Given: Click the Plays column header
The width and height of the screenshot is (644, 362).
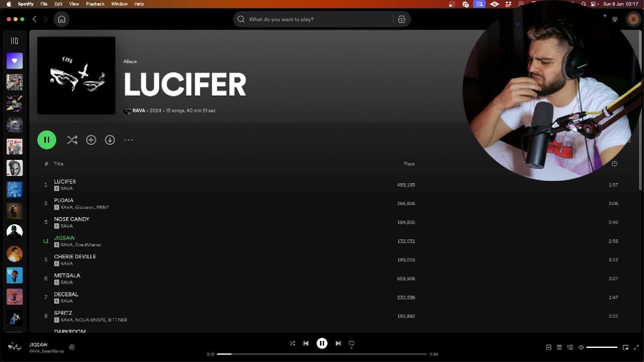Looking at the screenshot, I should click(x=409, y=163).
